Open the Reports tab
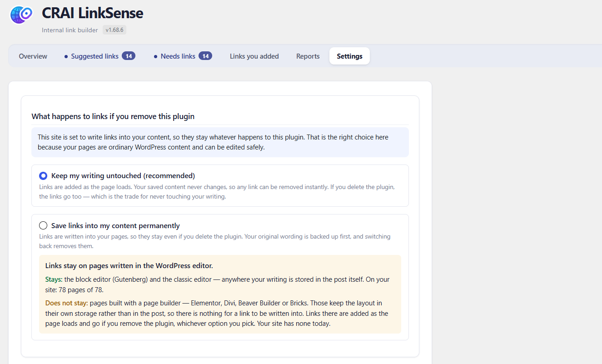This screenshot has width=602, height=364. [308, 56]
